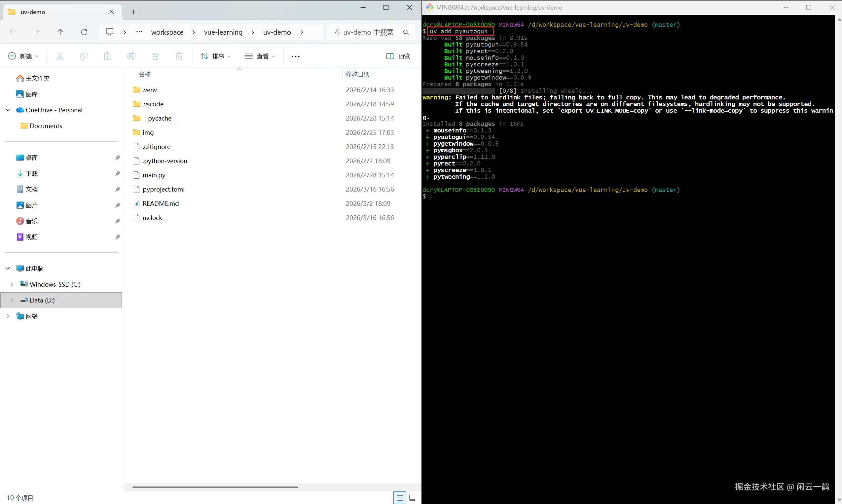
Task: Click the Cut scissors icon
Action: (x=60, y=56)
